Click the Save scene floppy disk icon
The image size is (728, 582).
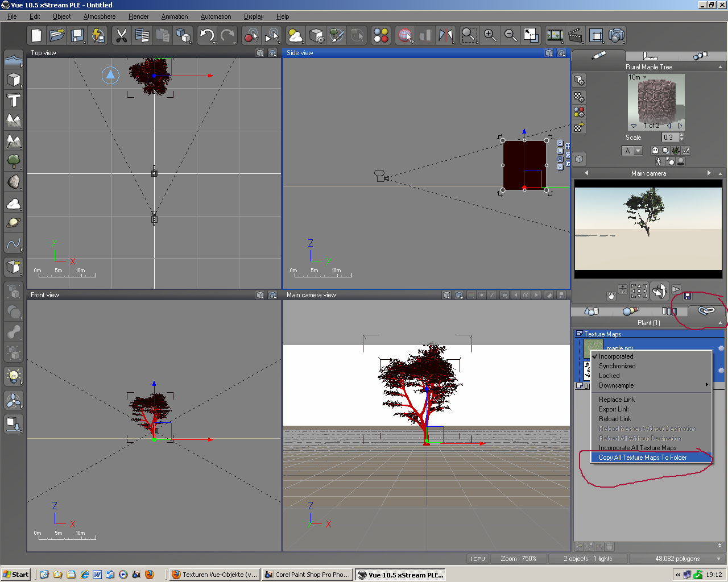coord(77,36)
